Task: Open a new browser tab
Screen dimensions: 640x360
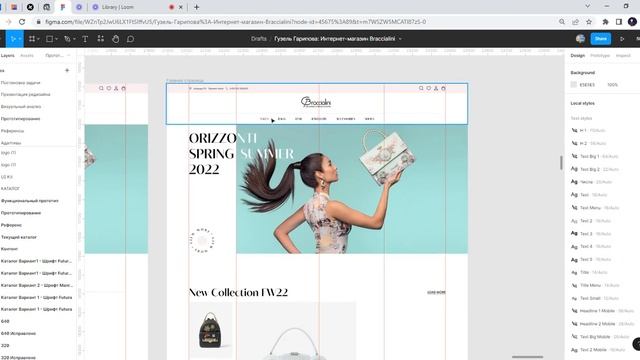Action: [x=196, y=7]
